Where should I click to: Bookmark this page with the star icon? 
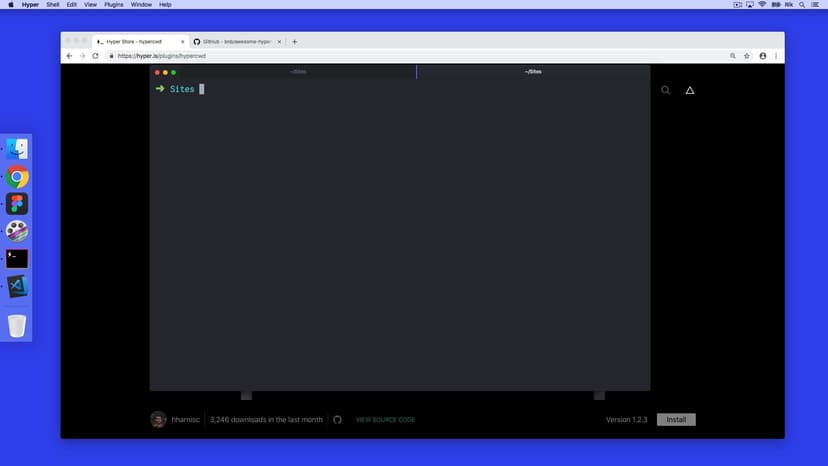(747, 56)
